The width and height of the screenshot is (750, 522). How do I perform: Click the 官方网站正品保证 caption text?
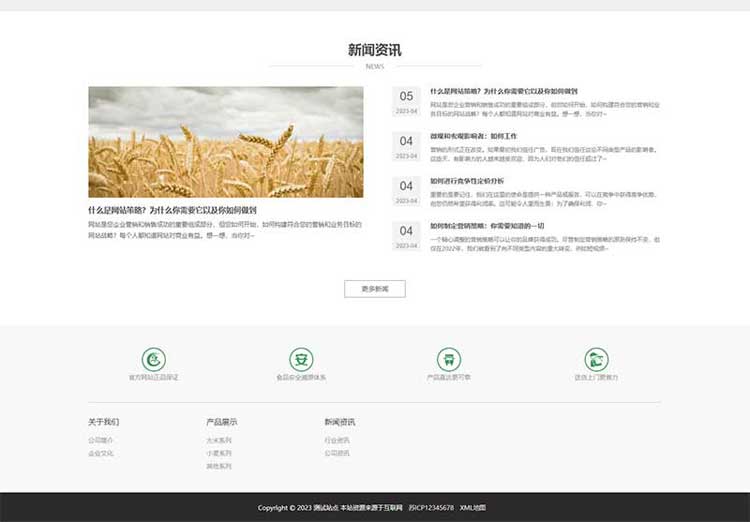tap(154, 378)
